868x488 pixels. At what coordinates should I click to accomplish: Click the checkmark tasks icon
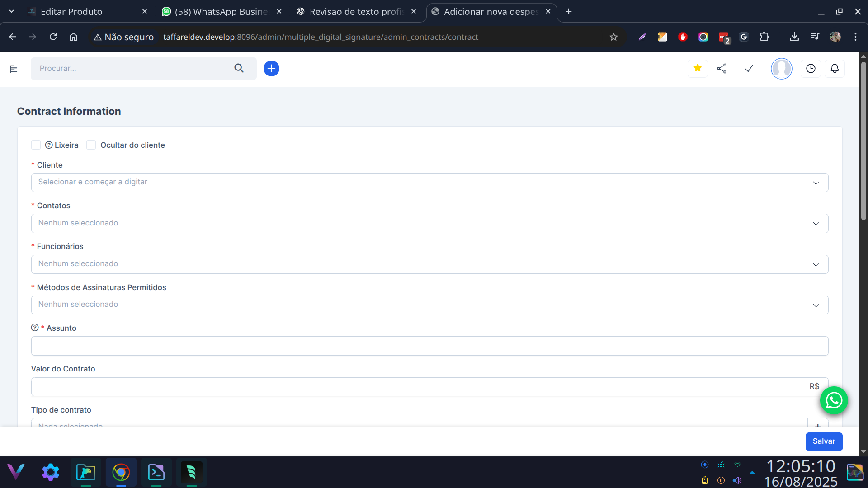pos(749,68)
